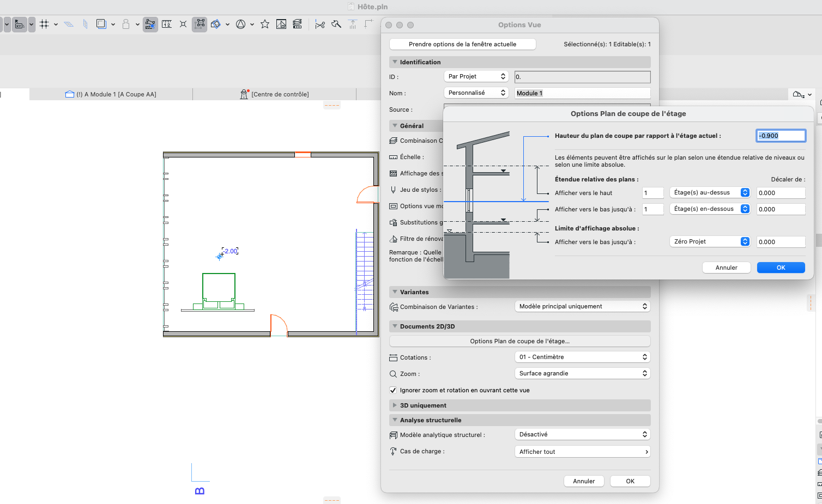Screen dimensions: 822x504
Task: Switch to the A Module 1 [A Coupe AA] tab
Action: [x=111, y=94]
